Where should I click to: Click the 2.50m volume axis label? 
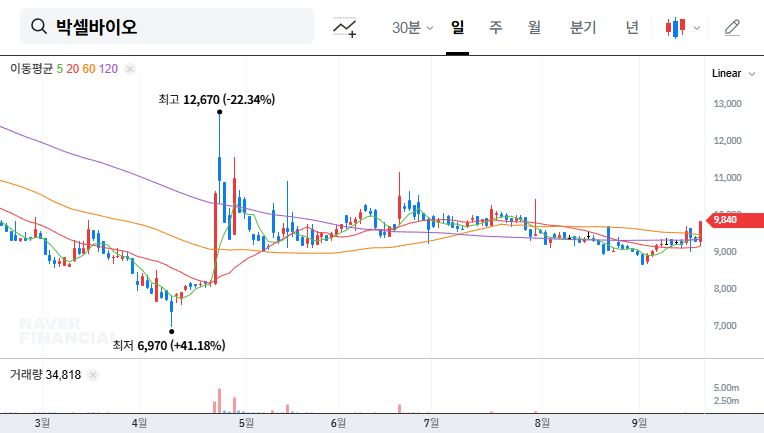[x=726, y=401]
